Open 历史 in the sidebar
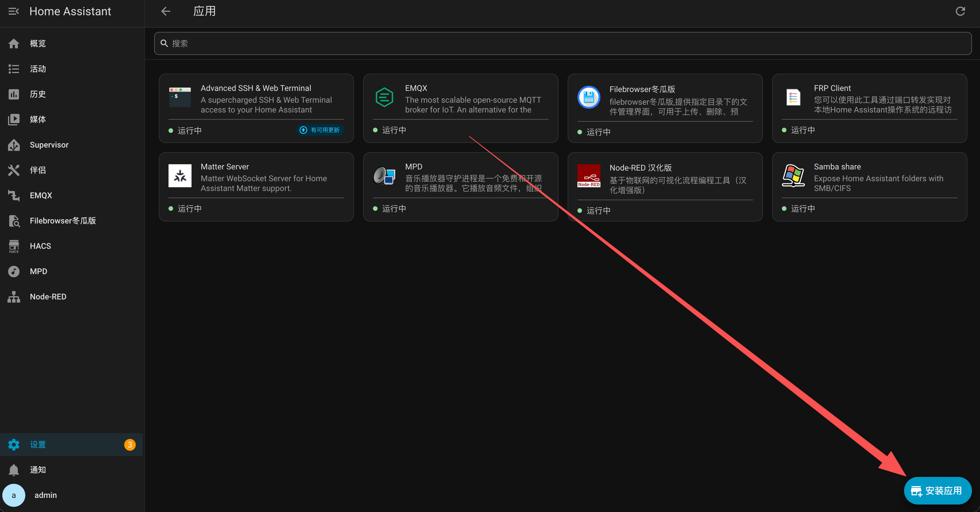This screenshot has width=980, height=512. pyautogui.click(x=72, y=94)
